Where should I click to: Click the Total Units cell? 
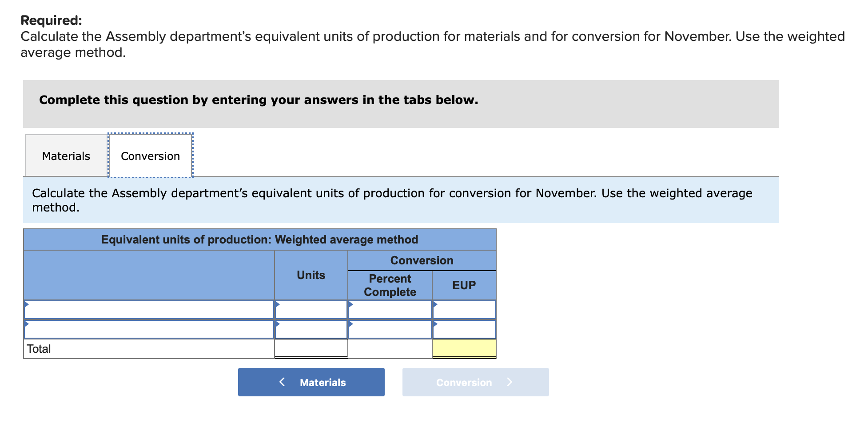point(311,348)
